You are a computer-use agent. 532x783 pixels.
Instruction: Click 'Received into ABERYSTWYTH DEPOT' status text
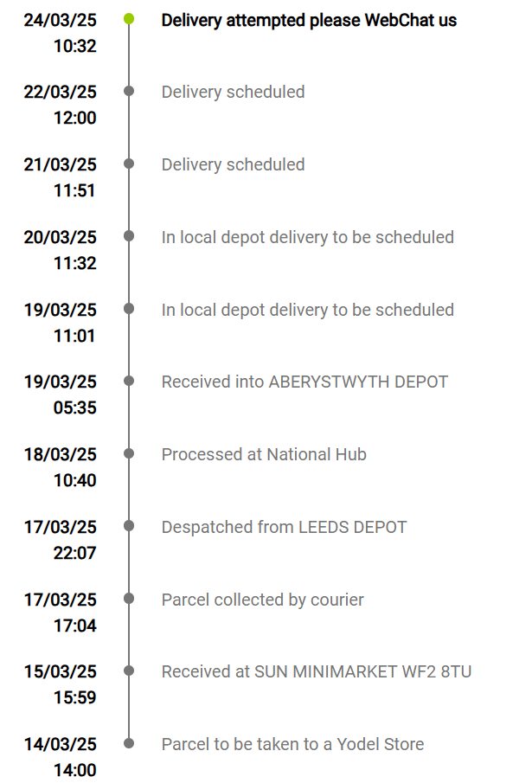pos(304,382)
